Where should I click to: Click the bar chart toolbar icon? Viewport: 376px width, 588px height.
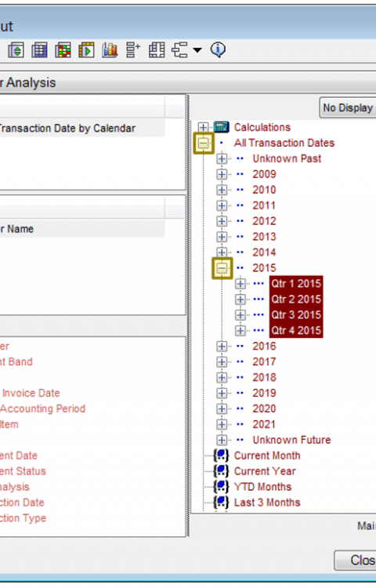(110, 50)
